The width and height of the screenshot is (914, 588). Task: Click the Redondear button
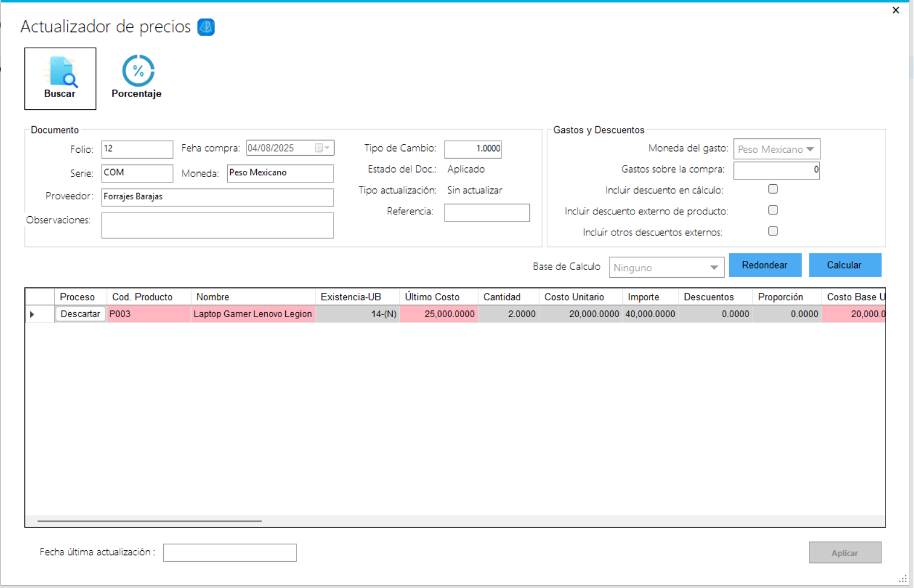coord(765,265)
